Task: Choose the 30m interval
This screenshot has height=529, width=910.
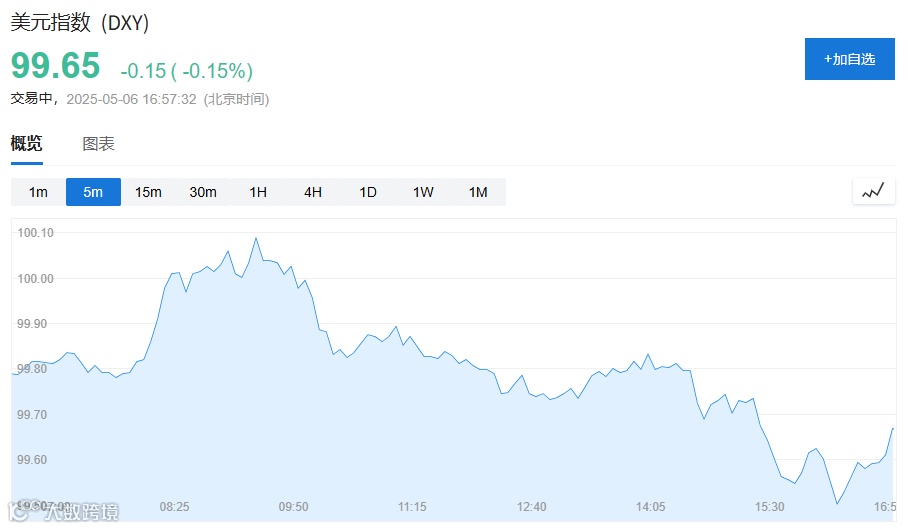Action: click(203, 192)
